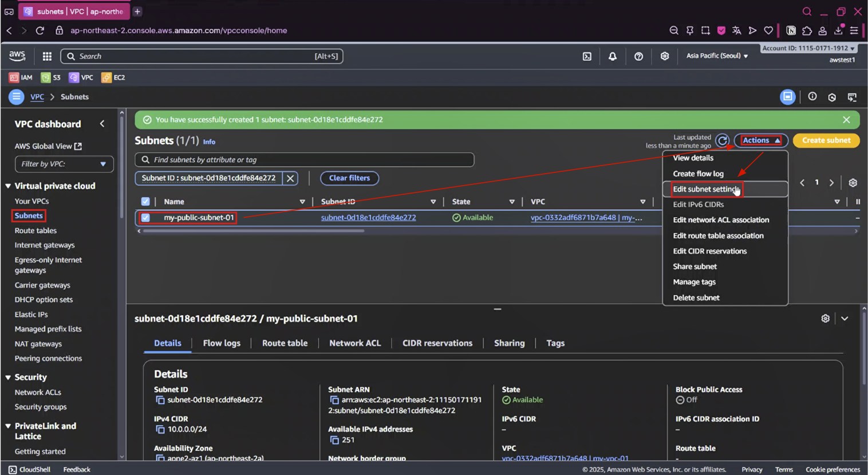Choose Edit route table association
This screenshot has height=475, width=868.
[x=718, y=235]
